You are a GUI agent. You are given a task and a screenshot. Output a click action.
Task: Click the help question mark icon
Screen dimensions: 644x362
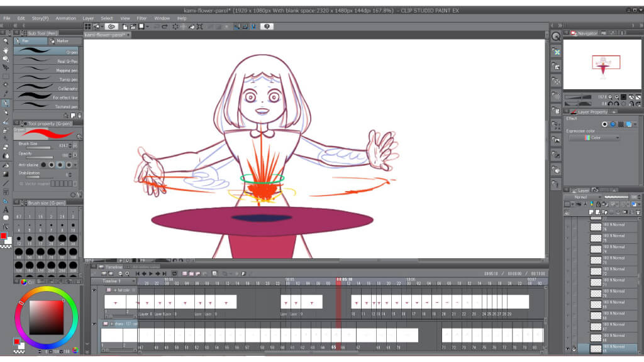267,26
